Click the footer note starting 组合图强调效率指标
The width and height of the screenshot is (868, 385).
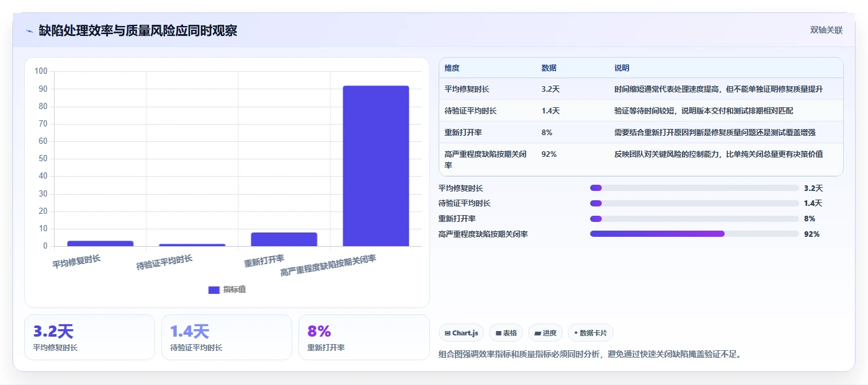[590, 355]
